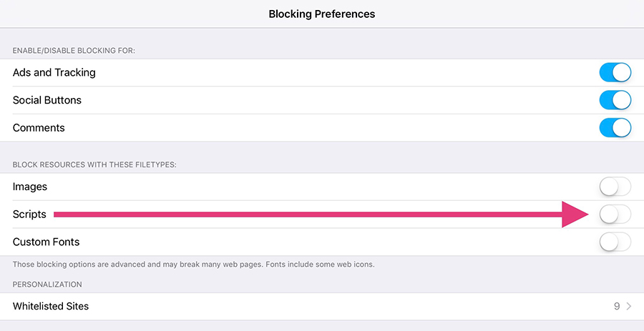Click the Scripts row label
644x331 pixels.
point(29,214)
